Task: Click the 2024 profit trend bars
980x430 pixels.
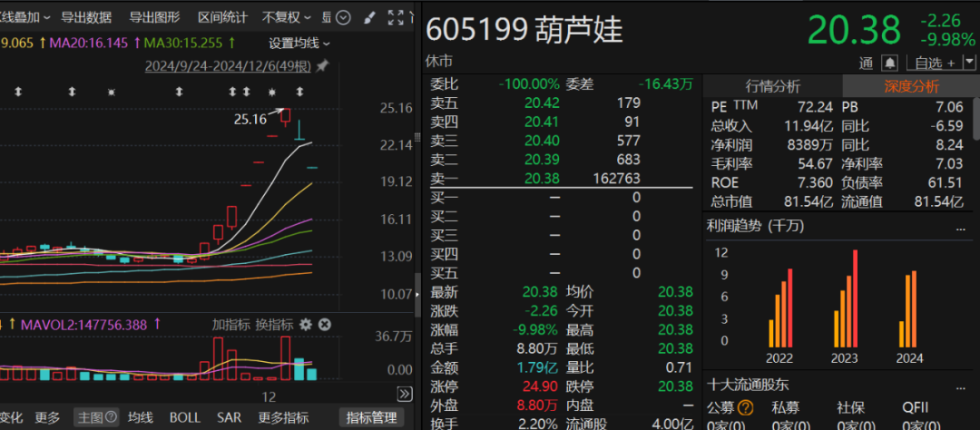Action: [x=907, y=308]
